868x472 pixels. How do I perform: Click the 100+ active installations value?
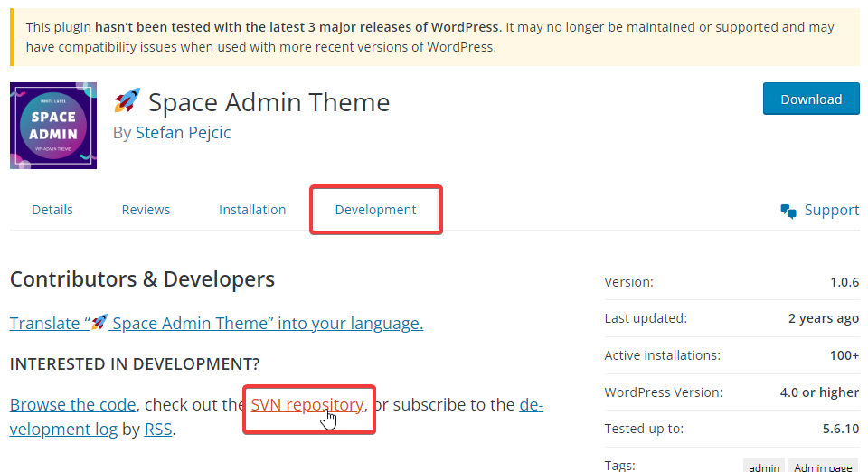(844, 355)
